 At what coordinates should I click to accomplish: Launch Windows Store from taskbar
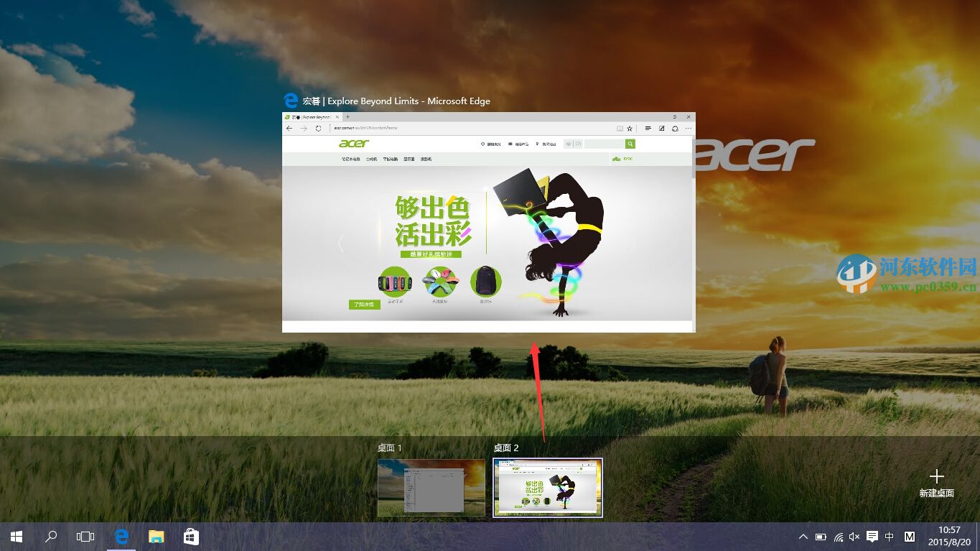190,536
